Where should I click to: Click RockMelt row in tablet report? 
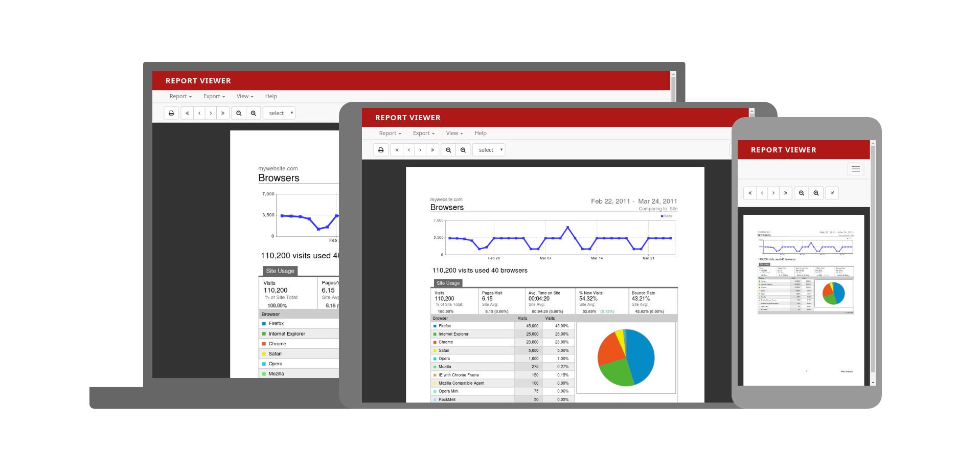click(503, 399)
